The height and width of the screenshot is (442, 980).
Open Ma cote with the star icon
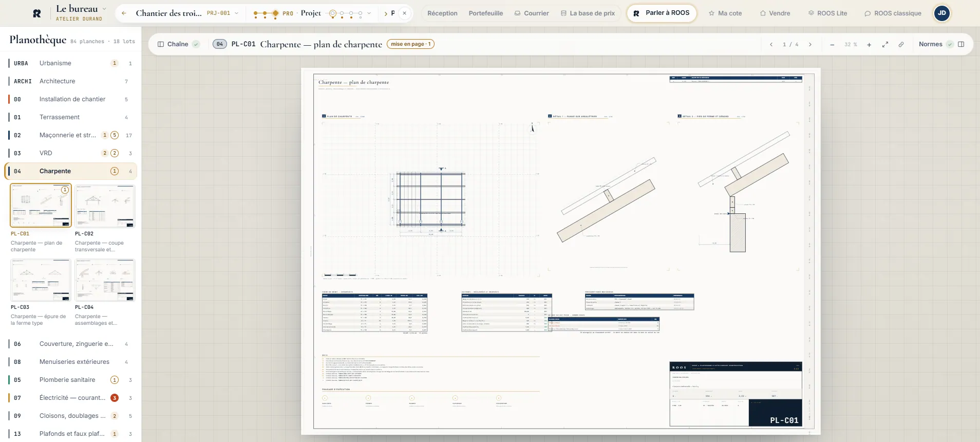(x=725, y=13)
